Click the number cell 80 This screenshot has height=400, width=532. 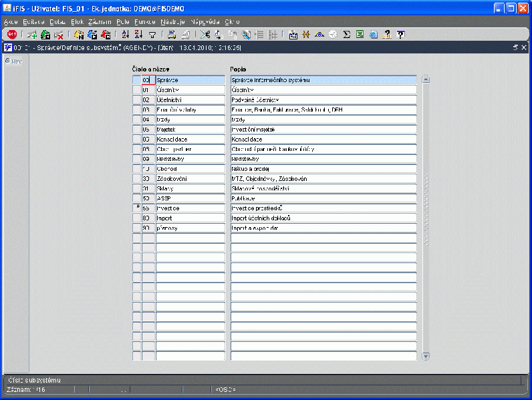tap(148, 218)
